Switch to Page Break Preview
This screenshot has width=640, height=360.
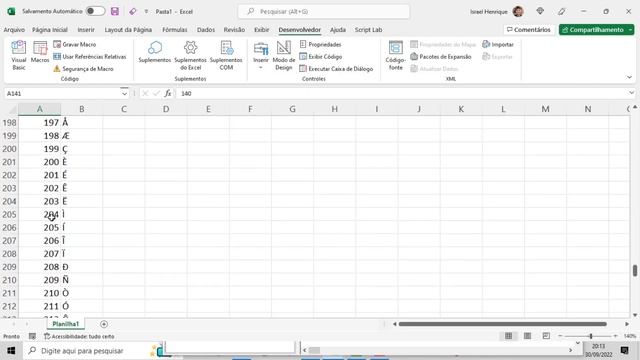point(546,336)
